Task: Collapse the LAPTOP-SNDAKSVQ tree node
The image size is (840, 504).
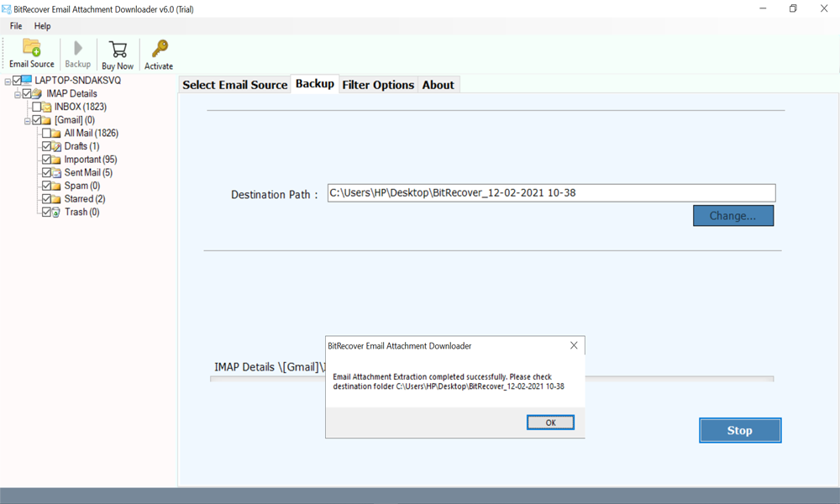Action: click(x=8, y=81)
